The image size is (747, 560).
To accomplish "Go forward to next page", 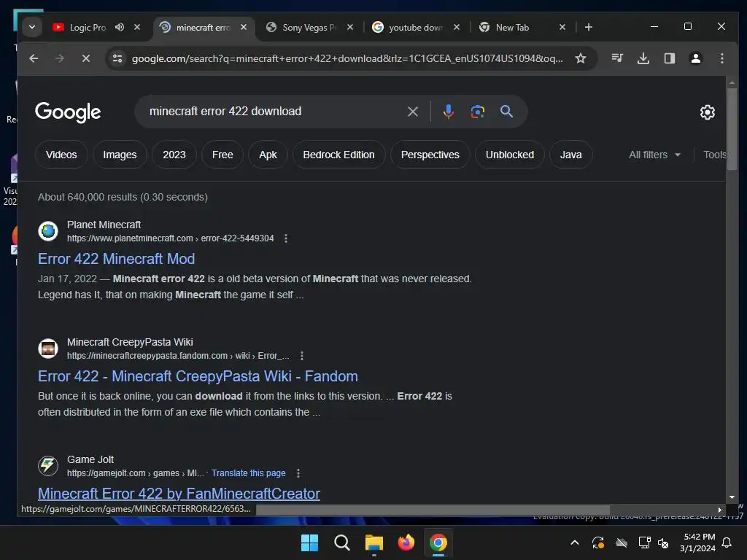I will click(60, 58).
